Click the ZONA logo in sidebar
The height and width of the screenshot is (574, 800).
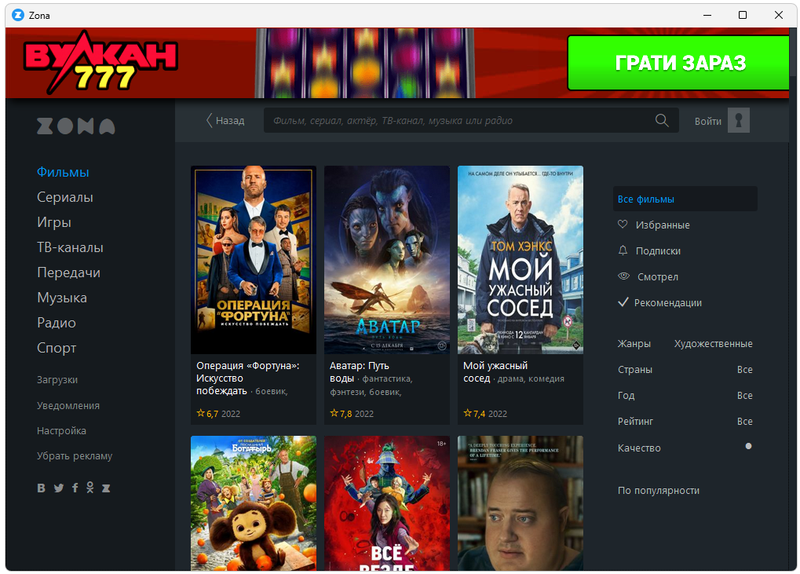pyautogui.click(x=76, y=126)
